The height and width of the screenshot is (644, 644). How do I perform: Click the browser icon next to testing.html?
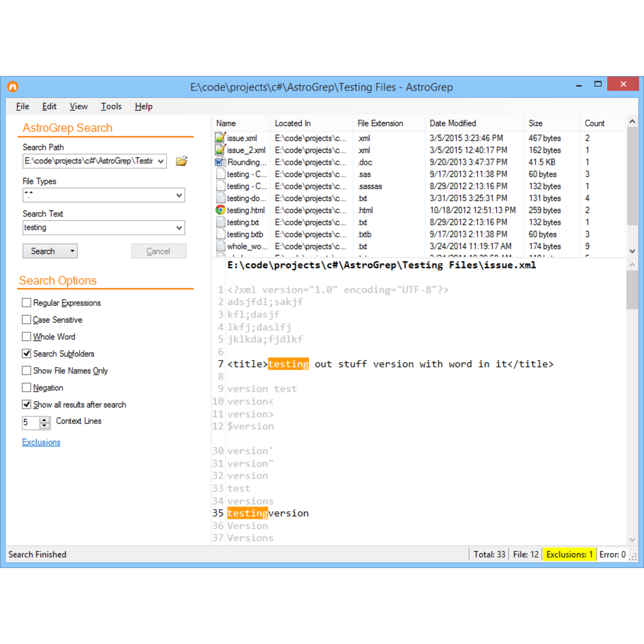click(220, 210)
